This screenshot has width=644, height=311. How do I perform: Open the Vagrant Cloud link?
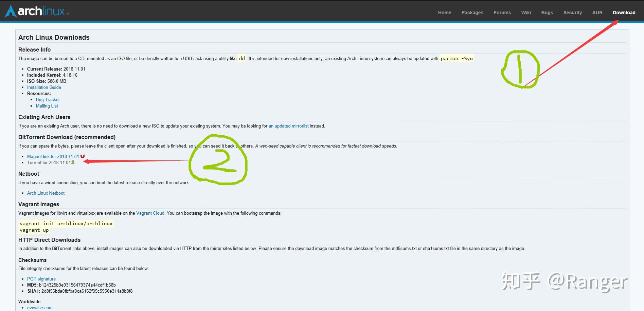(x=150, y=213)
